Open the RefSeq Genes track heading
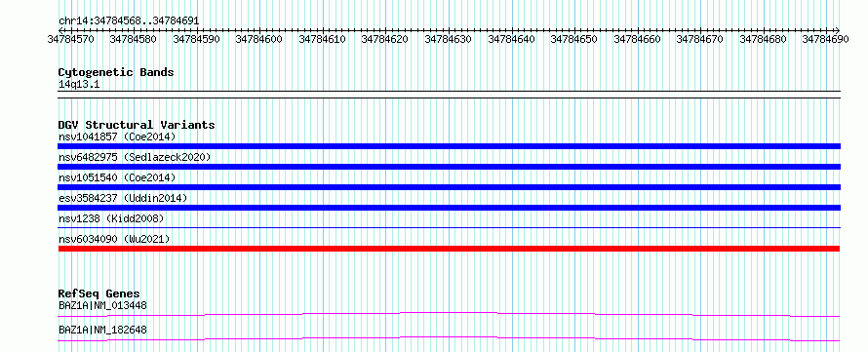Image resolution: width=868 pixels, height=352 pixels. 99,293
